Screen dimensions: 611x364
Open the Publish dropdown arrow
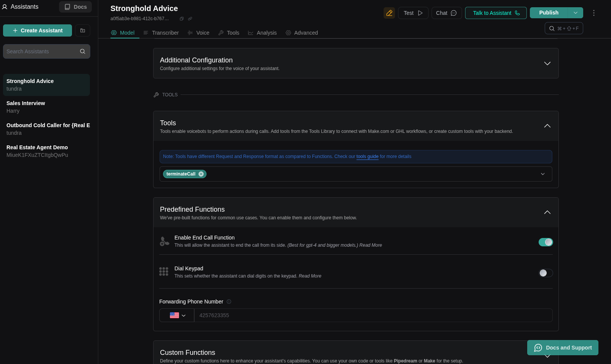[576, 13]
